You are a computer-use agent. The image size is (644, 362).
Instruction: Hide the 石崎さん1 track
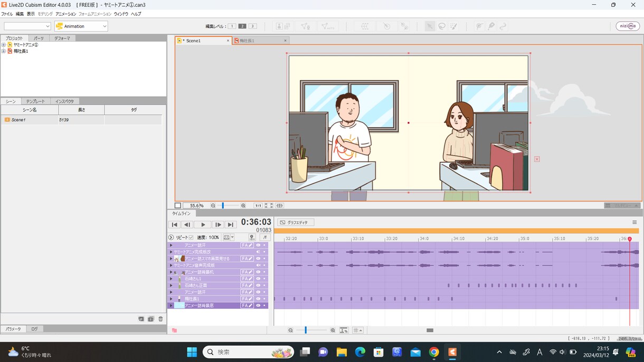point(259,279)
